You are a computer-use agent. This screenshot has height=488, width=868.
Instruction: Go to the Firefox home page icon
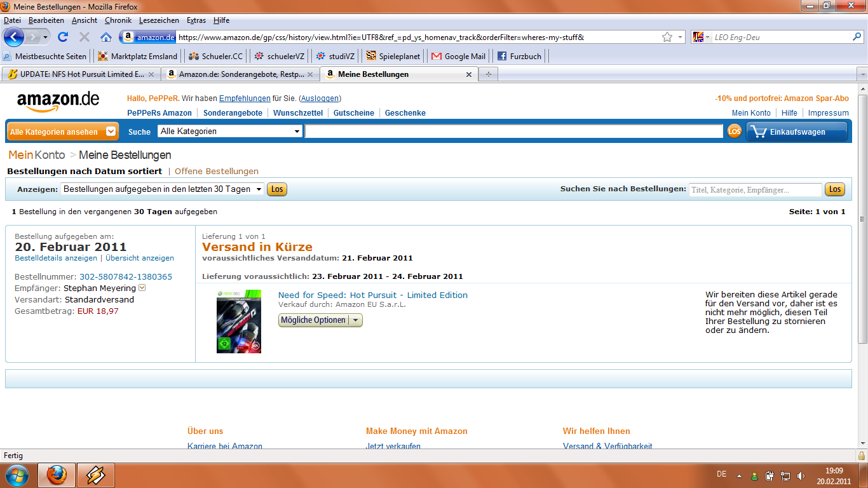106,37
